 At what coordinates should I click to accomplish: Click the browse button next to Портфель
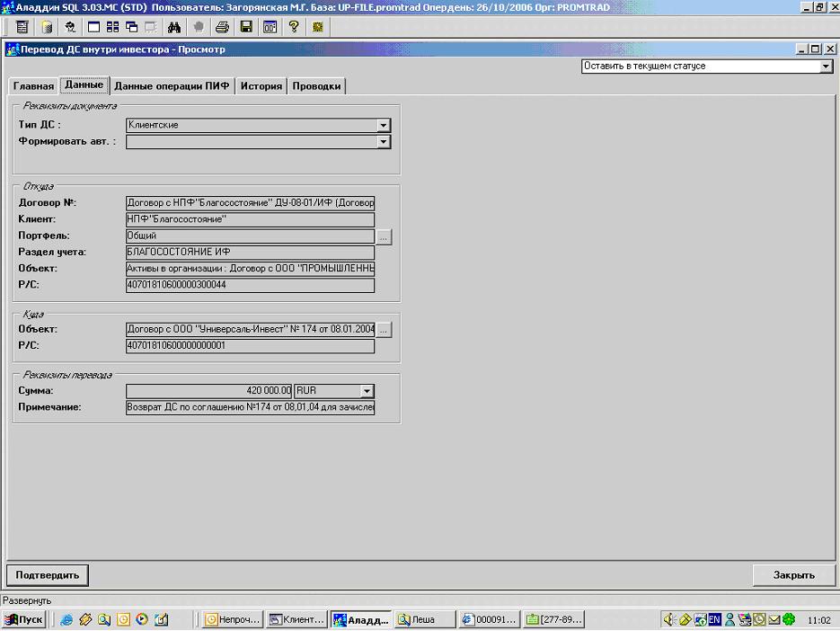point(384,236)
